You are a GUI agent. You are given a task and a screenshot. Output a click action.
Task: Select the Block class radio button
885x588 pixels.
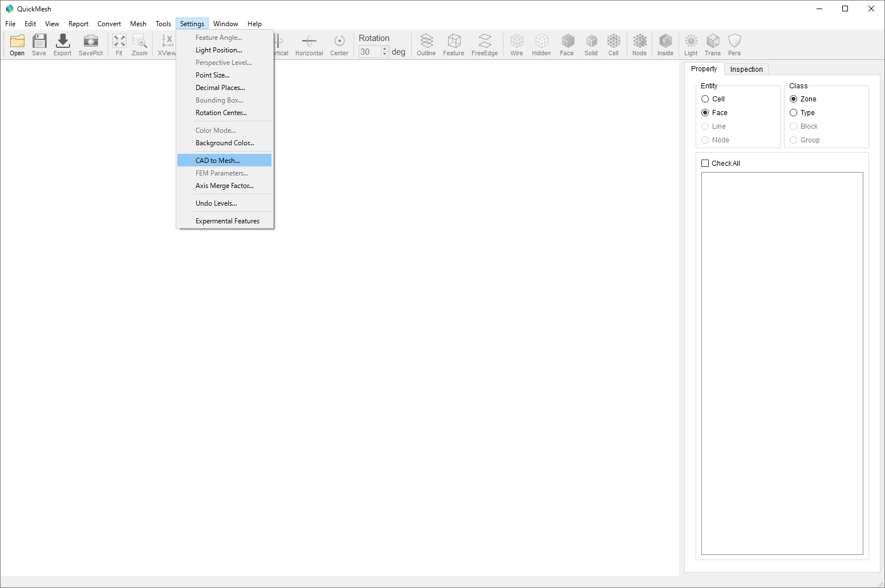pyautogui.click(x=794, y=126)
